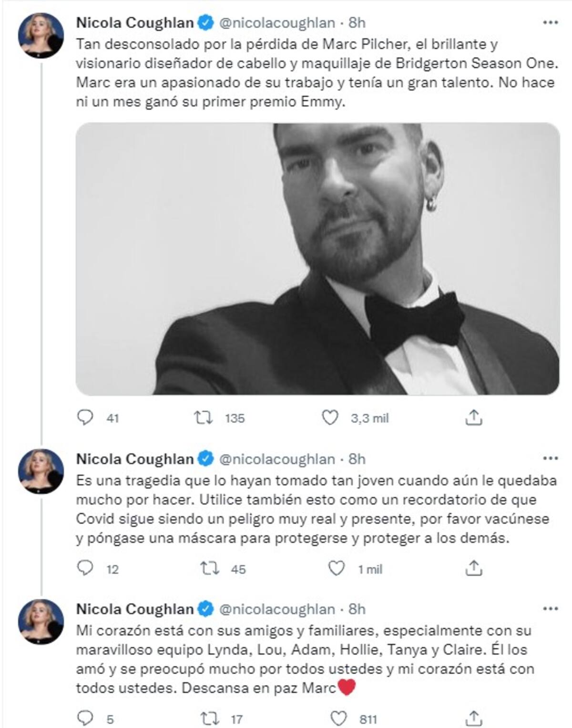Open more options menu on second tweet
Screen dimensions: 572x728
coord(550,458)
